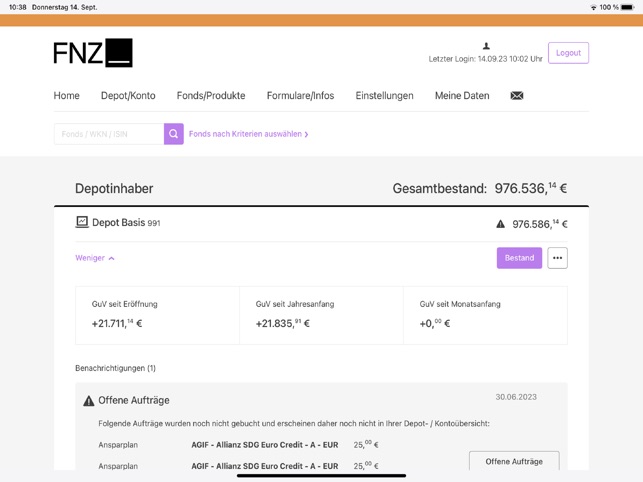The width and height of the screenshot is (643, 482).
Task: Click the user profile icon
Action: pos(486,46)
